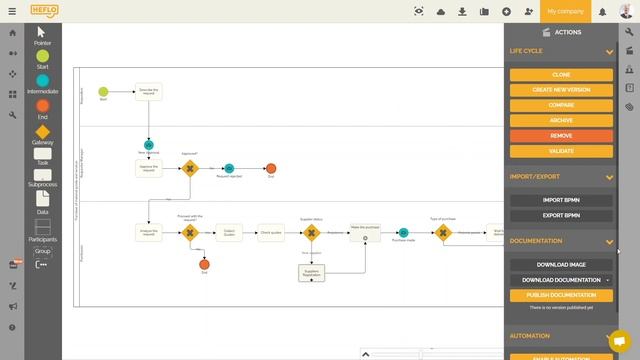This screenshot has height=360, width=640.
Task: Click the Remove button
Action: point(561,136)
